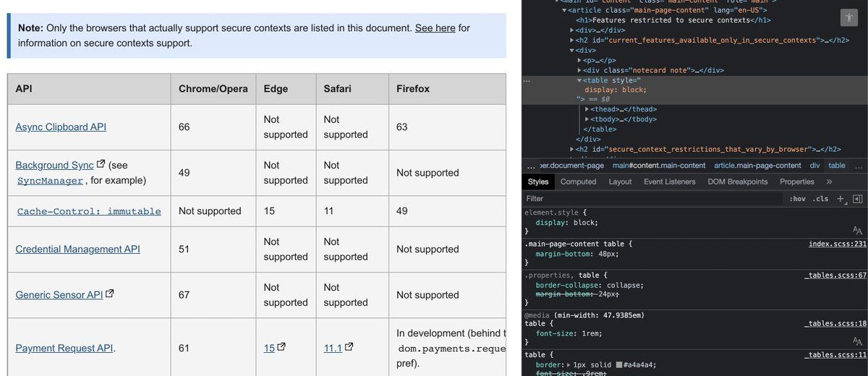Select main#content.main-content breadcrumb
This screenshot has width=868, height=376.
pyautogui.click(x=659, y=166)
